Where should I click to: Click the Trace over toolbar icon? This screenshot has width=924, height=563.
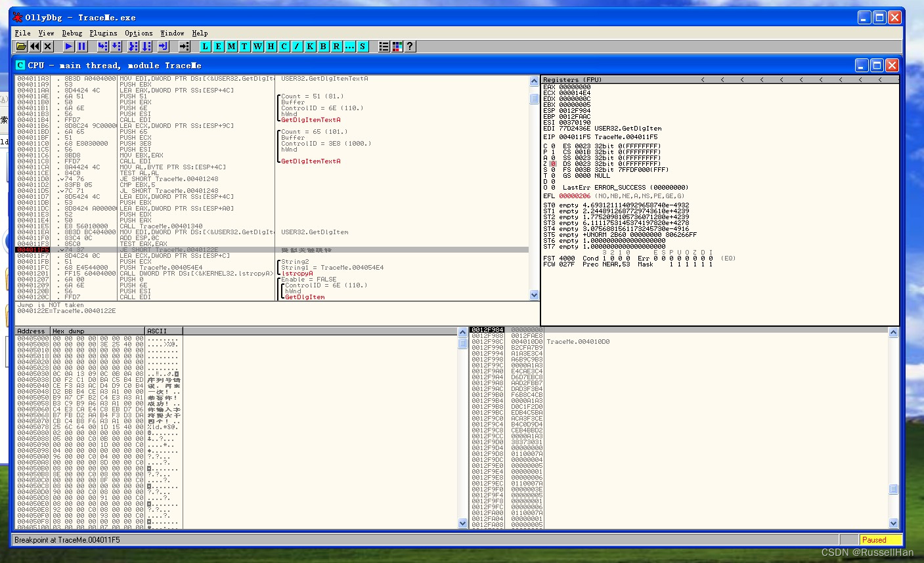(x=146, y=47)
